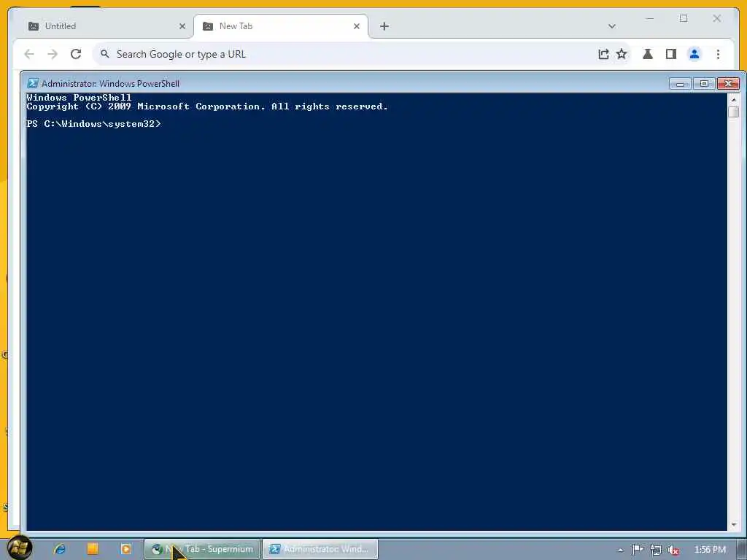This screenshot has height=560, width=747.
Task: Reload the current page
Action: (76, 54)
